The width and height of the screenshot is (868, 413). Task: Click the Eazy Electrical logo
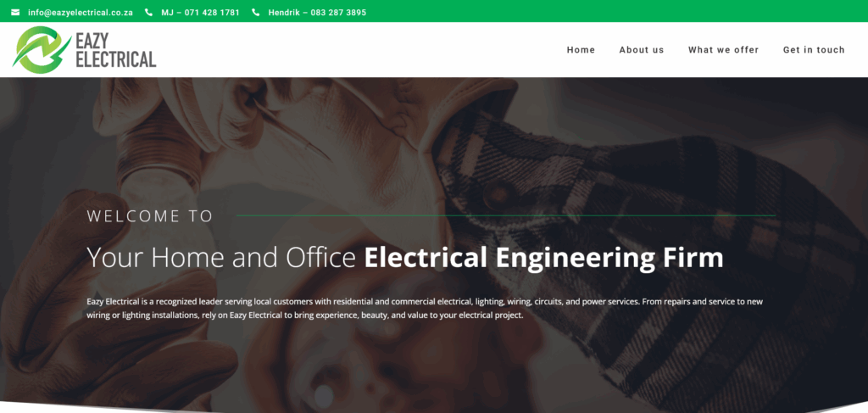(85, 50)
